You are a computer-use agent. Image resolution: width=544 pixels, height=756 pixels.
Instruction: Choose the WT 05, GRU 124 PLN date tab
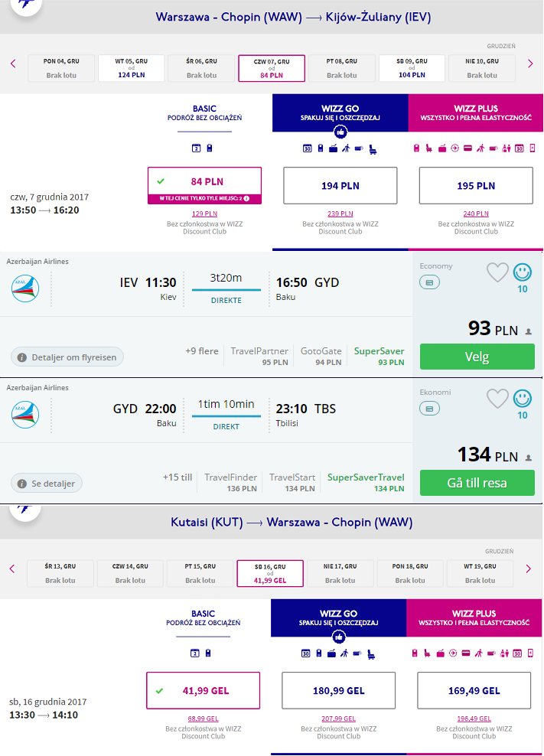tap(131, 68)
